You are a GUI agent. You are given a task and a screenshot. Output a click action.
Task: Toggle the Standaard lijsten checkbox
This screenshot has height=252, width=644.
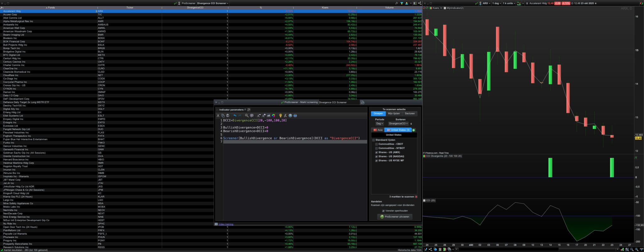374,140
